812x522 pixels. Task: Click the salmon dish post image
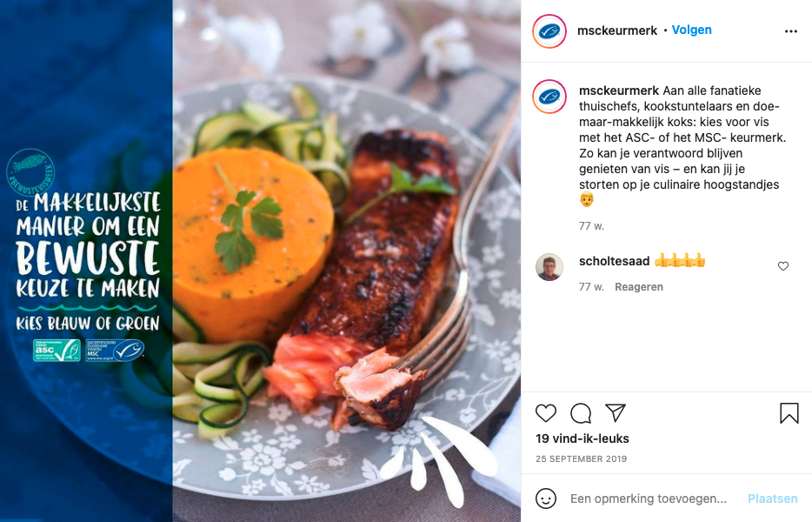[261, 261]
